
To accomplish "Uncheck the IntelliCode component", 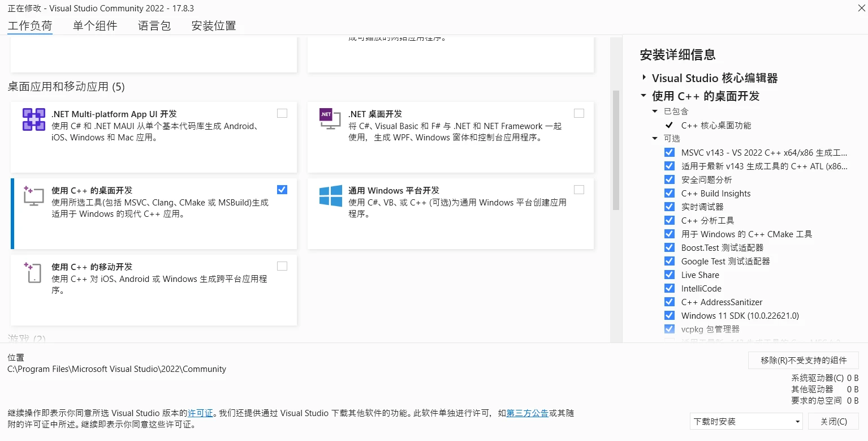I will click(670, 288).
